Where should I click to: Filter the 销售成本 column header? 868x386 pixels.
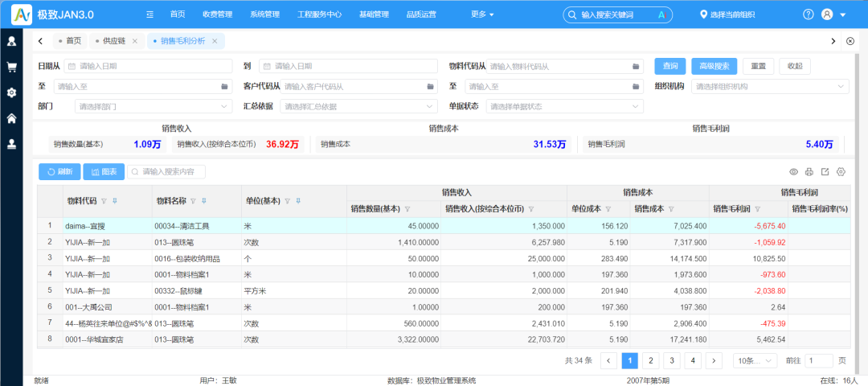pyautogui.click(x=671, y=209)
